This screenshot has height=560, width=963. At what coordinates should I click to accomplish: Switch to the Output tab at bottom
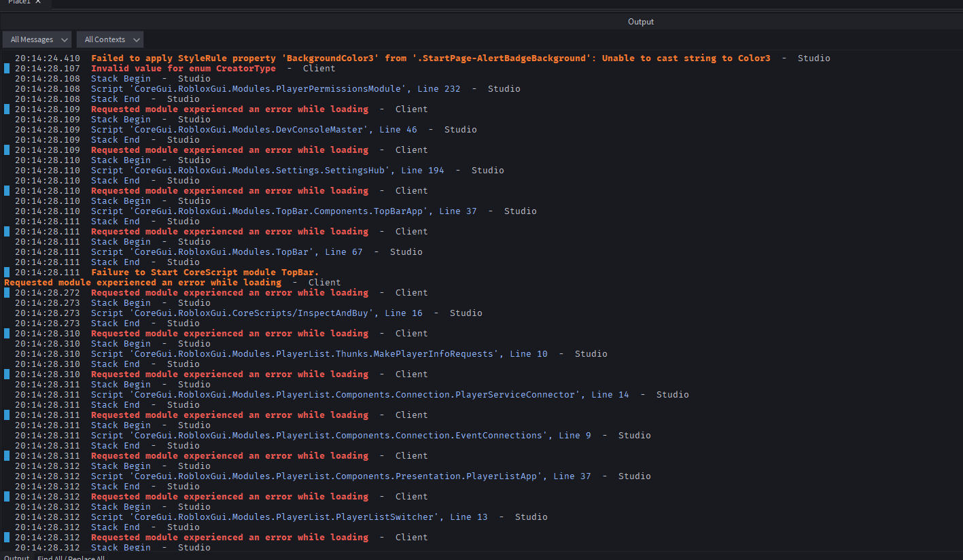[x=16, y=558]
